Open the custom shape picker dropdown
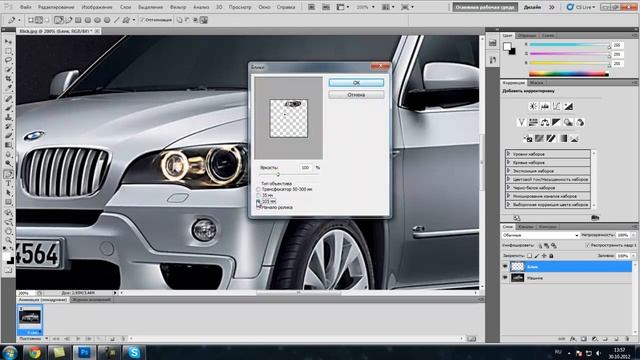Screen dimensions: 640x360 click(133, 20)
